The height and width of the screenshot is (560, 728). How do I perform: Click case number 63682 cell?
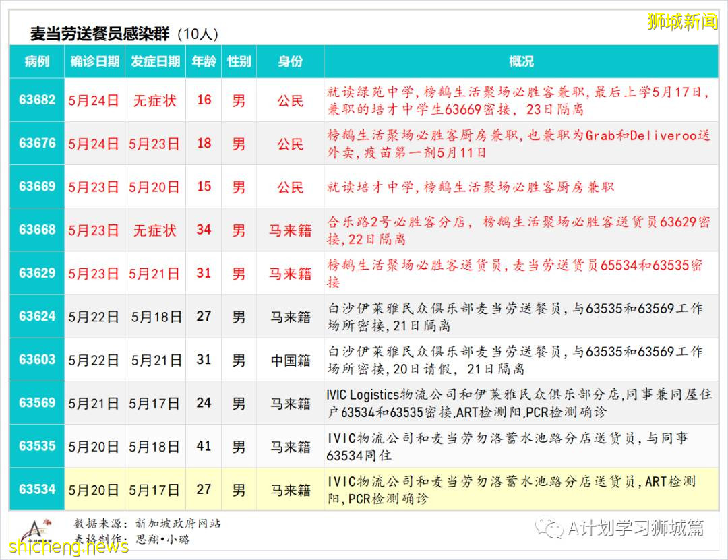[x=37, y=100]
